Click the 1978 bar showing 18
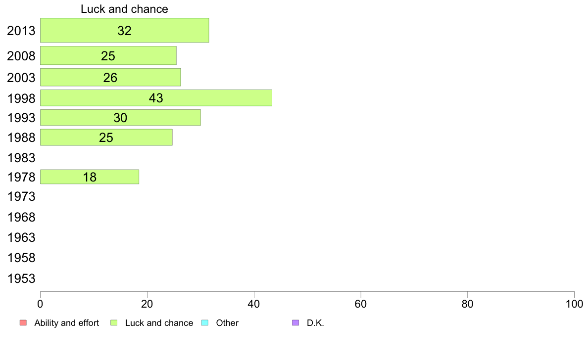The height and width of the screenshot is (364, 588). tap(90, 177)
